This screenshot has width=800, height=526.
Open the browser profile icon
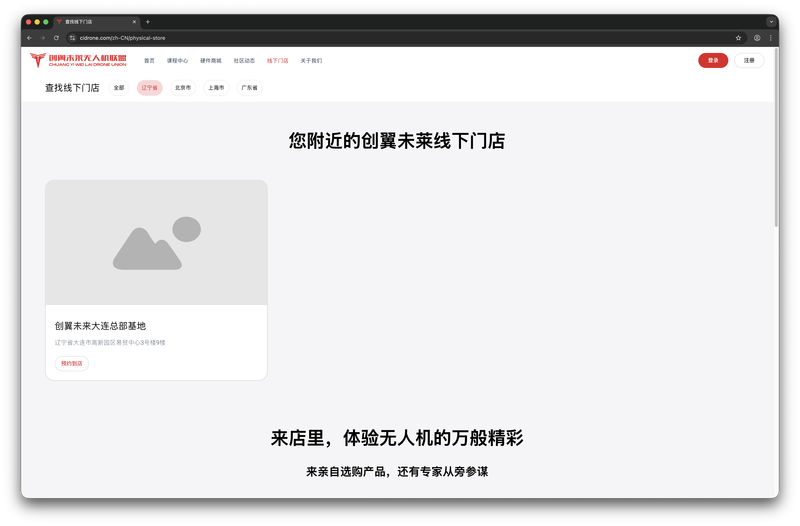(757, 38)
